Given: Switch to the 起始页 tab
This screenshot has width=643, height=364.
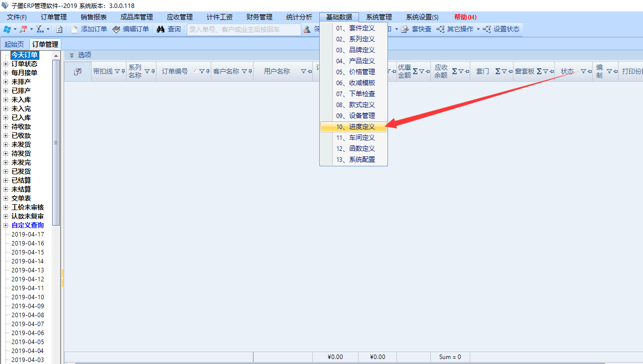Looking at the screenshot, I should [14, 44].
